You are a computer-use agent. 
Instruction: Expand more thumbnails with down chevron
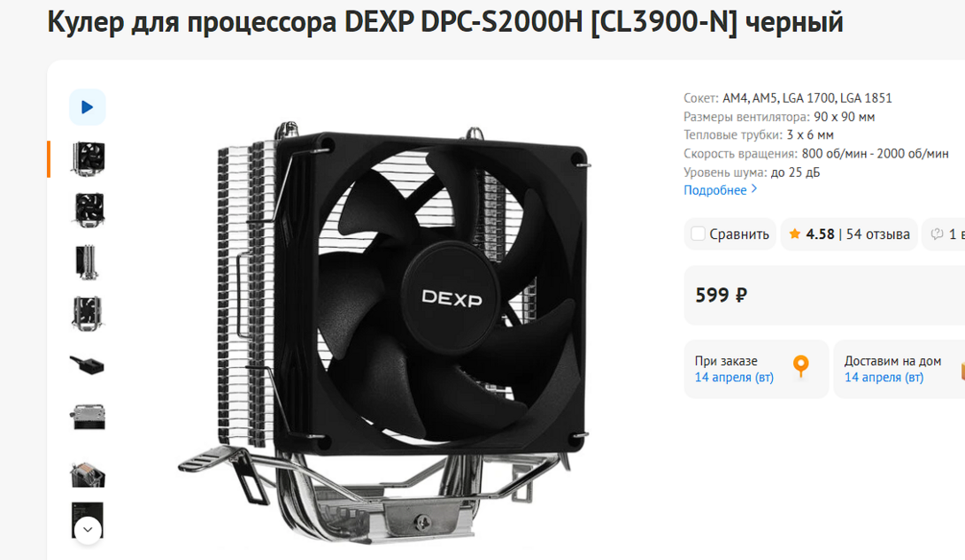pos(88,529)
